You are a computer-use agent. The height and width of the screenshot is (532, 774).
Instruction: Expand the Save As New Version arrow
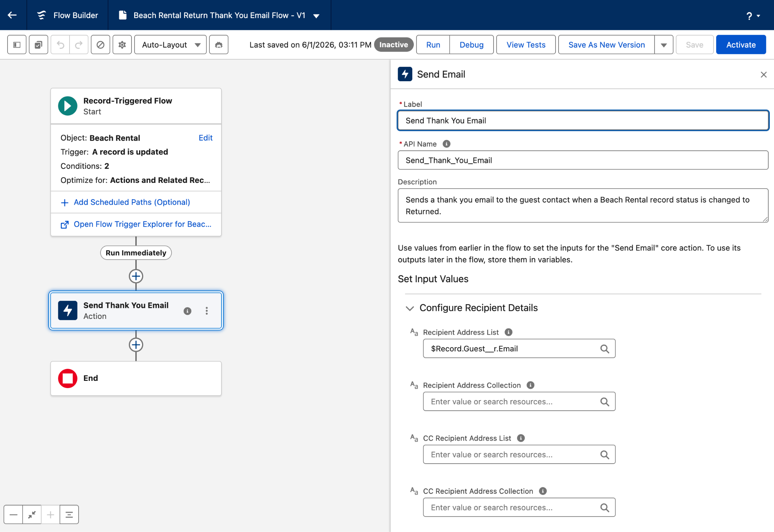pyautogui.click(x=664, y=45)
